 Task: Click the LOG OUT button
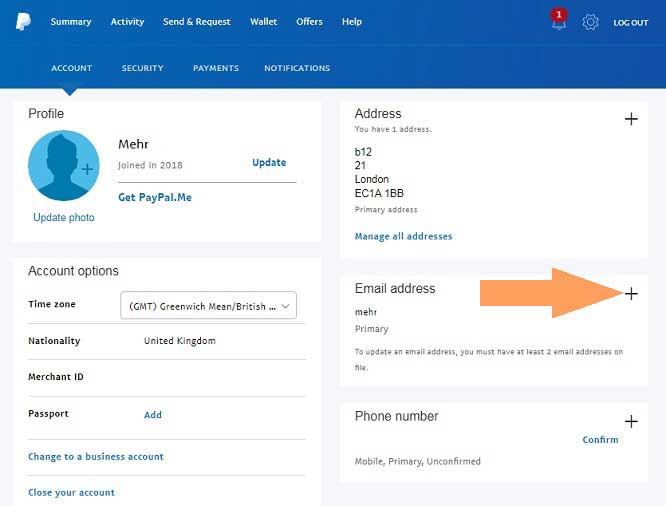click(x=630, y=23)
